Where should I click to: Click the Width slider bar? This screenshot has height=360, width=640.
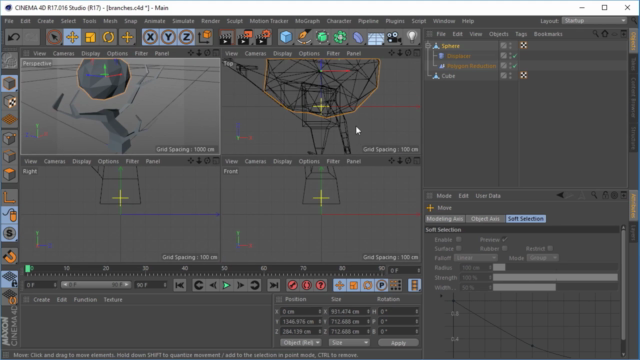[555, 287]
